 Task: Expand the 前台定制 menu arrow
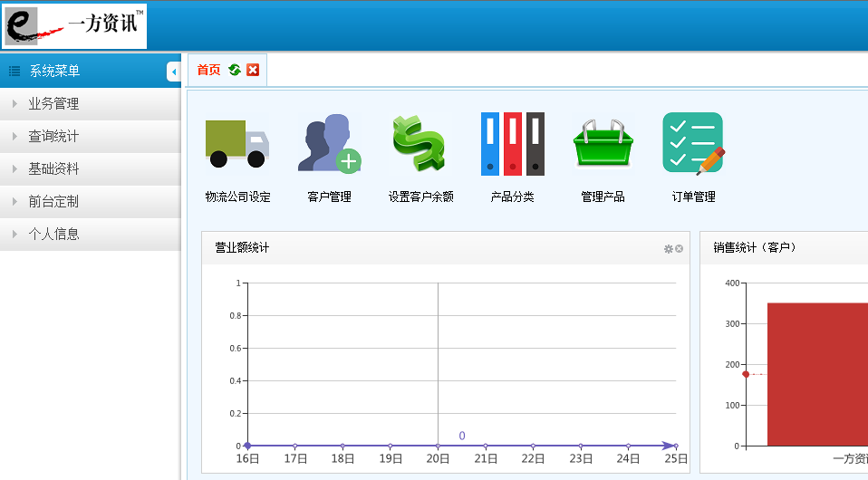pos(14,202)
